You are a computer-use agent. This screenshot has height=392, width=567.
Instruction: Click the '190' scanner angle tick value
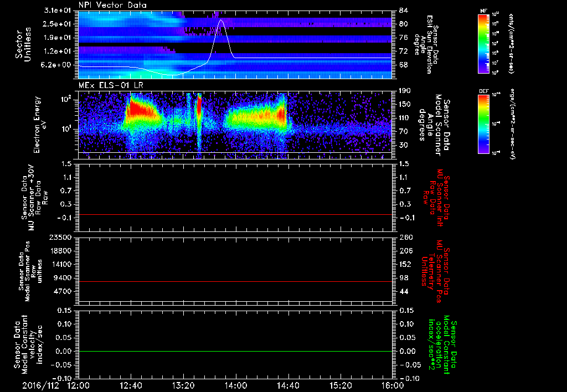coord(405,91)
